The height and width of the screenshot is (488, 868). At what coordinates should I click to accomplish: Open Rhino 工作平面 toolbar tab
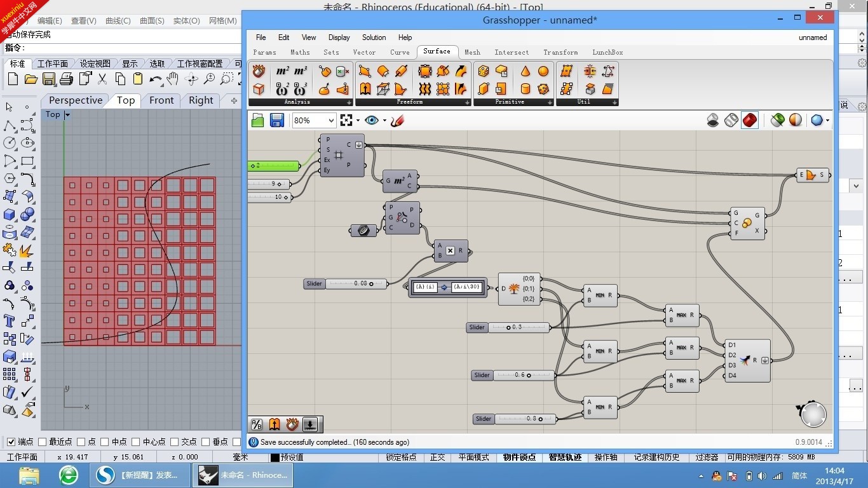(x=52, y=64)
